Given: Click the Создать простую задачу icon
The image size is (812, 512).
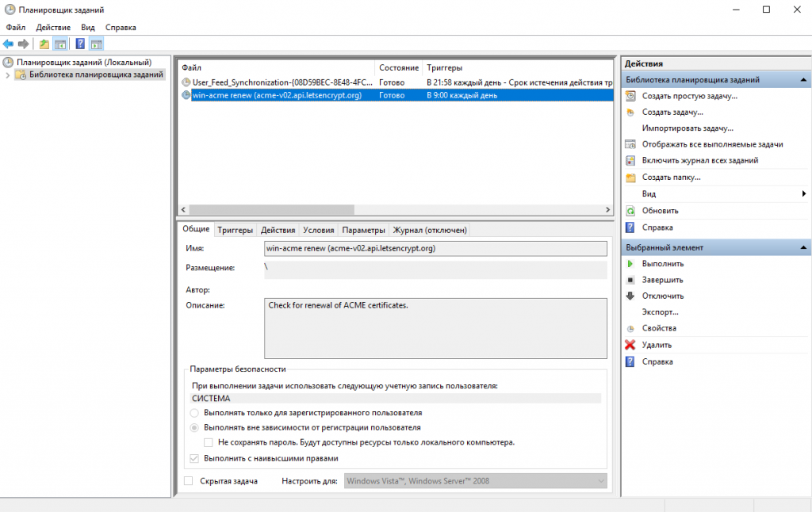Looking at the screenshot, I should (x=630, y=96).
